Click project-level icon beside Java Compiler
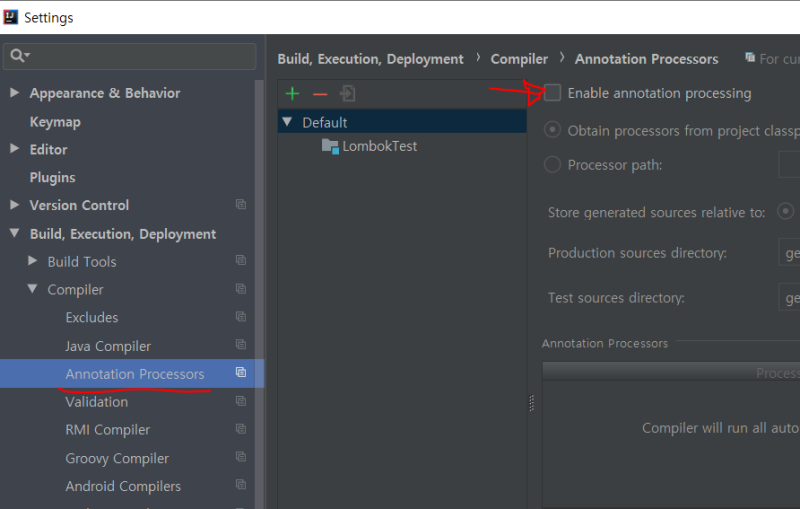This screenshot has width=800, height=509. point(241,345)
